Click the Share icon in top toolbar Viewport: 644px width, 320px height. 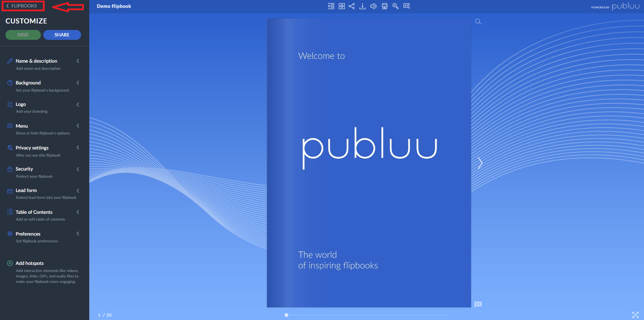coord(352,6)
